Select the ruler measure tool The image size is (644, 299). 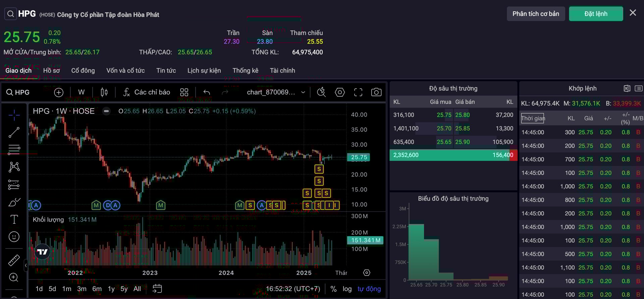[14, 260]
